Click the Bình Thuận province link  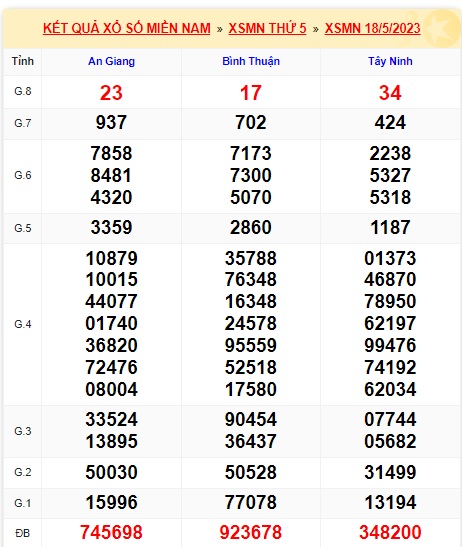251,61
